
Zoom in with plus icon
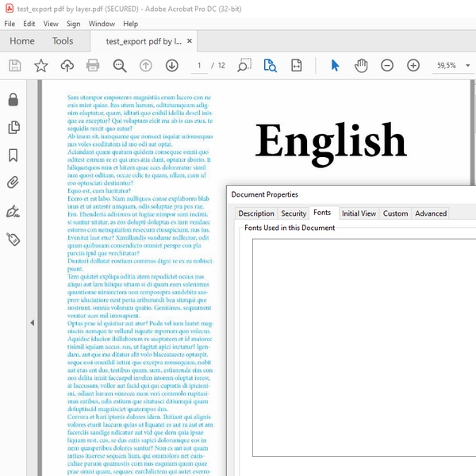pyautogui.click(x=413, y=66)
